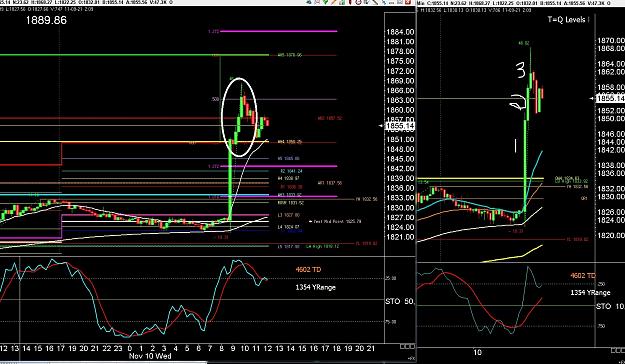The image size is (625, 364).
Task: Click the 10 date marker on right chart time axis
Action: click(x=477, y=352)
